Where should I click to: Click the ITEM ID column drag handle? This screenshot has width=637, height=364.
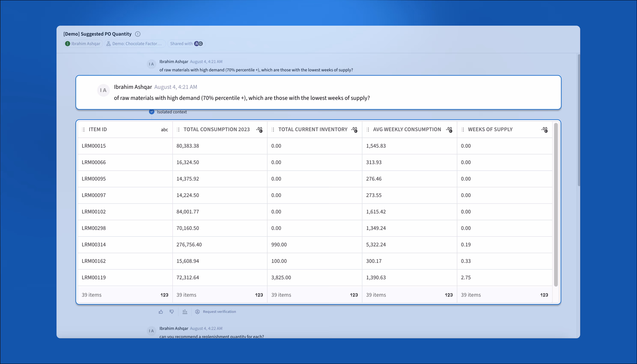click(x=83, y=129)
